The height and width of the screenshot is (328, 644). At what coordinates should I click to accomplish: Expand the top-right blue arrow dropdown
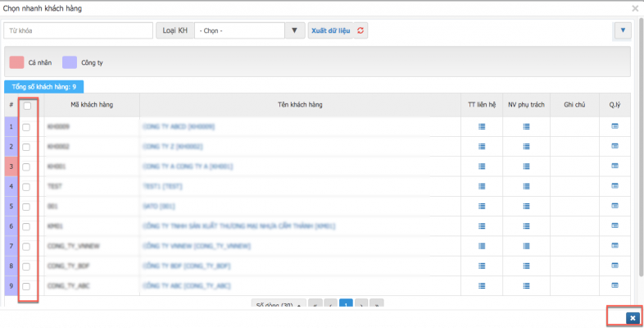tap(622, 30)
